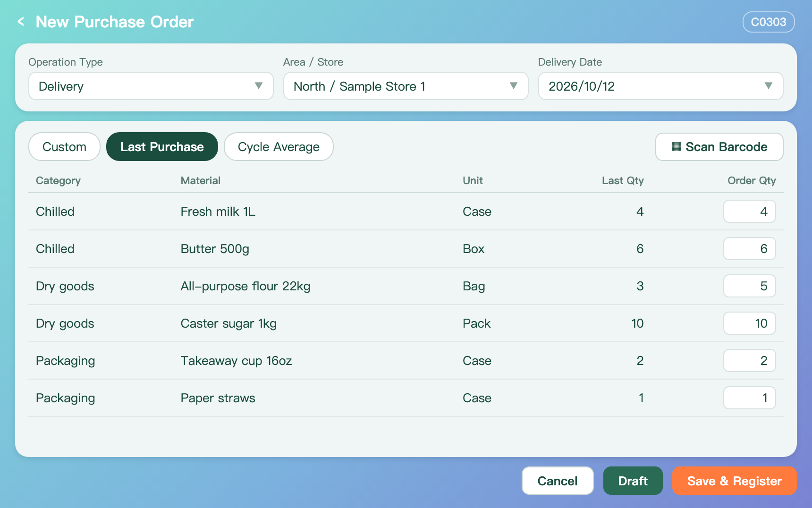812x508 pixels.
Task: Select the All-purpose flour 22kg material
Action: pos(245,287)
